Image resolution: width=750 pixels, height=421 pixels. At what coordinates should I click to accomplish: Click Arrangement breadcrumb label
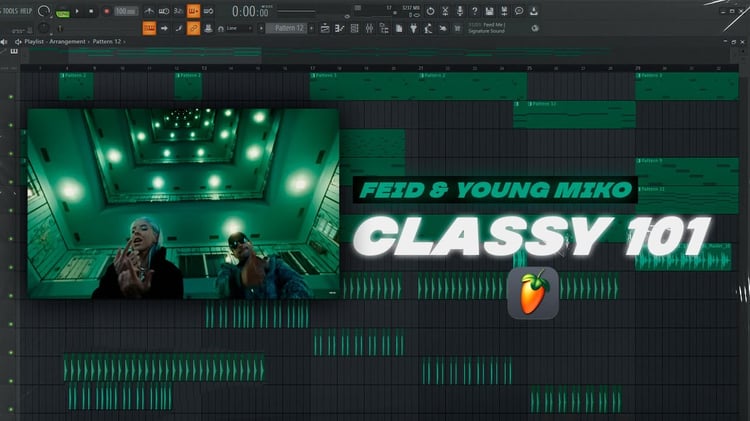tap(67, 42)
